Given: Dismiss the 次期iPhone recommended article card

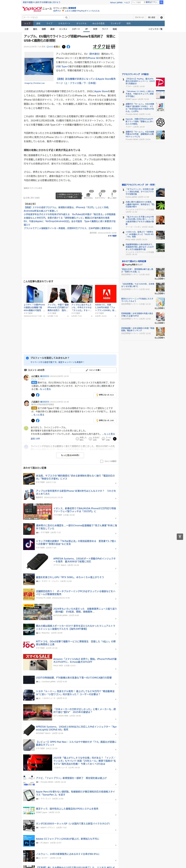Looking at the screenshot, I should [44, 316].
